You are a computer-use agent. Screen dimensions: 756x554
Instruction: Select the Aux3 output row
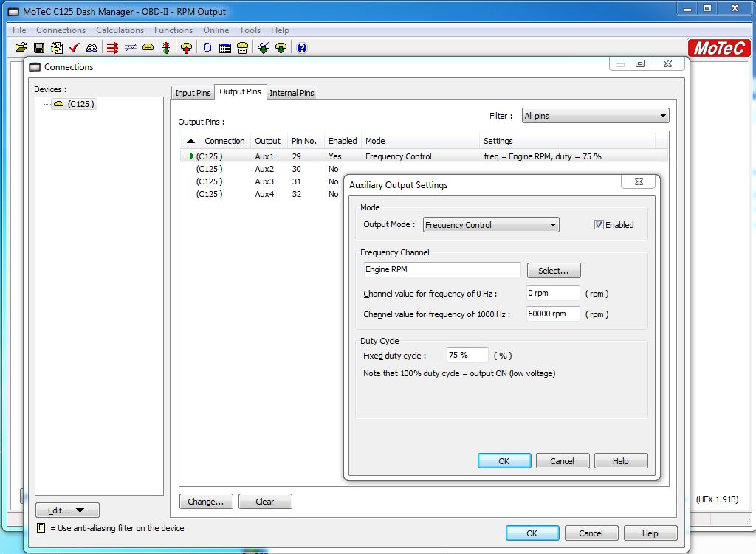263,181
